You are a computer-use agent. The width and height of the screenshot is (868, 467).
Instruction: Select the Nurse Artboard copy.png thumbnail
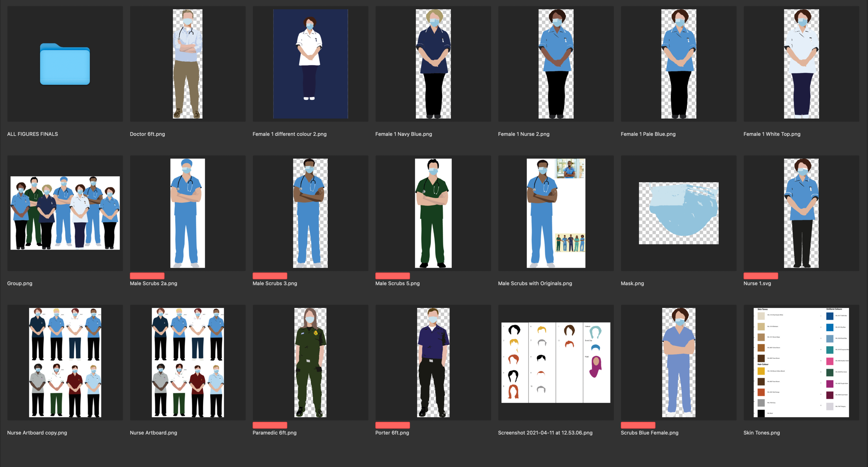pos(65,362)
